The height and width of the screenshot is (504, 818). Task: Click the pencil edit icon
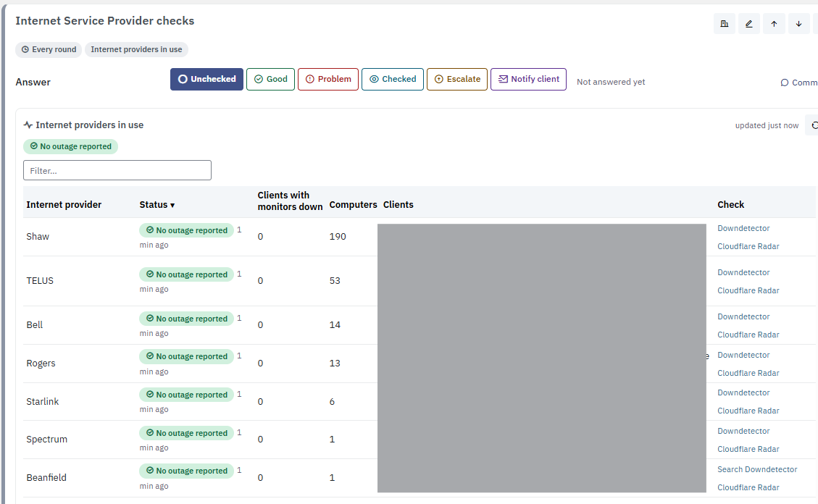tap(749, 23)
